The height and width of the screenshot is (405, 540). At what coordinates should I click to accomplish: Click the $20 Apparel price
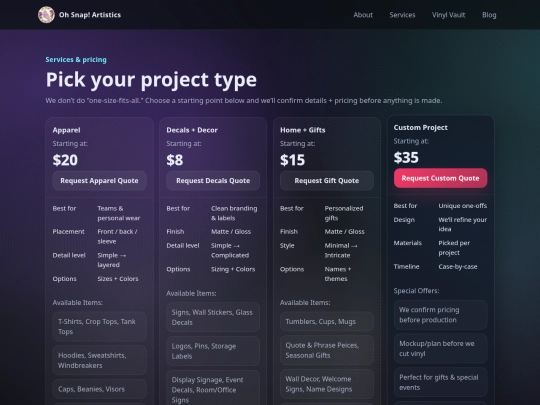65,160
